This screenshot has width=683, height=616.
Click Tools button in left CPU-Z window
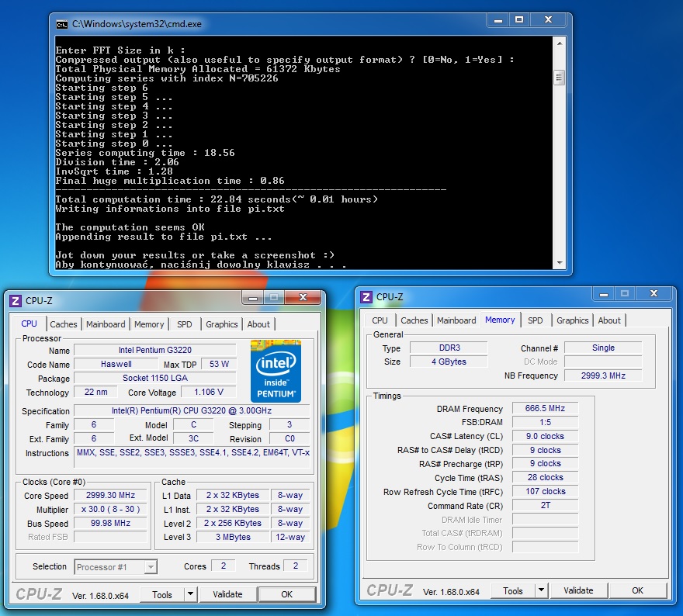162,594
